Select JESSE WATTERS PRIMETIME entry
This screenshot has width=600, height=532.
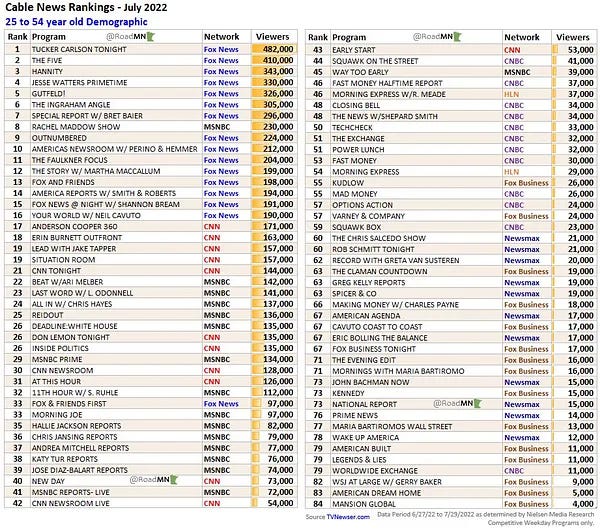80,83
